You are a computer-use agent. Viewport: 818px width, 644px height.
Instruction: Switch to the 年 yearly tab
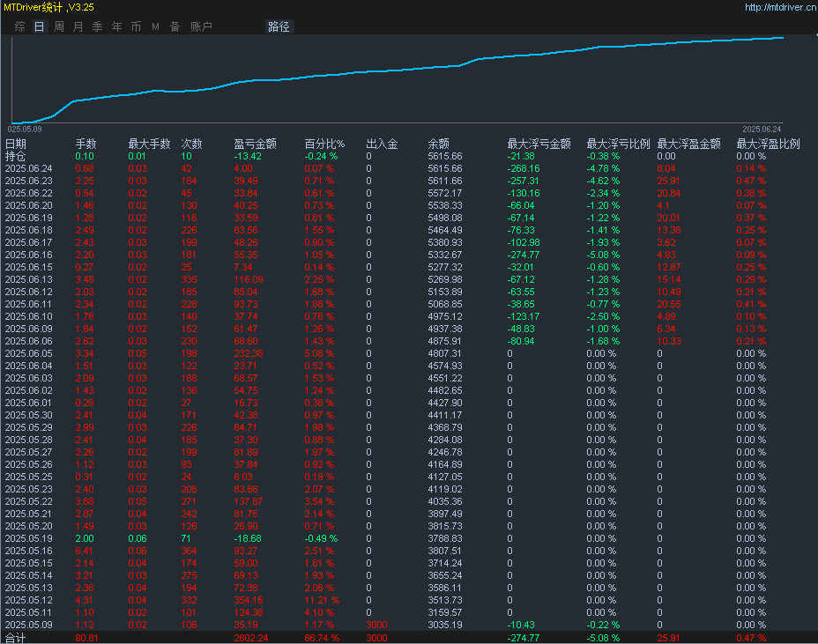[117, 26]
